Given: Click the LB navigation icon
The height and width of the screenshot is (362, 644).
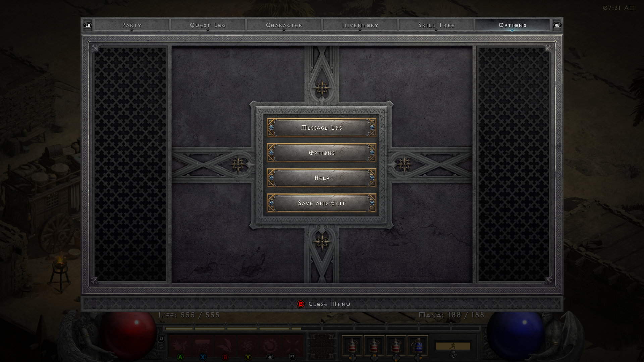Looking at the screenshot, I should click(x=88, y=25).
